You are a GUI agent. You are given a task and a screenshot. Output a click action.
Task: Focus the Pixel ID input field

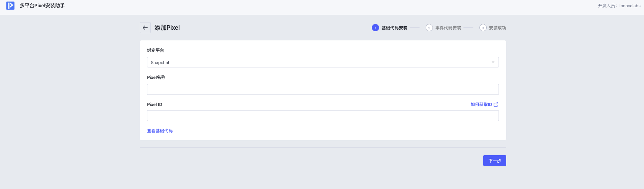[x=323, y=116]
